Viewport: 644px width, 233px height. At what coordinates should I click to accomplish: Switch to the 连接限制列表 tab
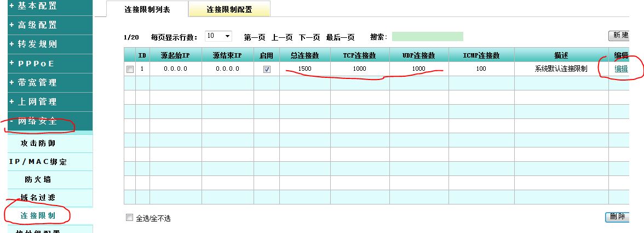point(147,9)
